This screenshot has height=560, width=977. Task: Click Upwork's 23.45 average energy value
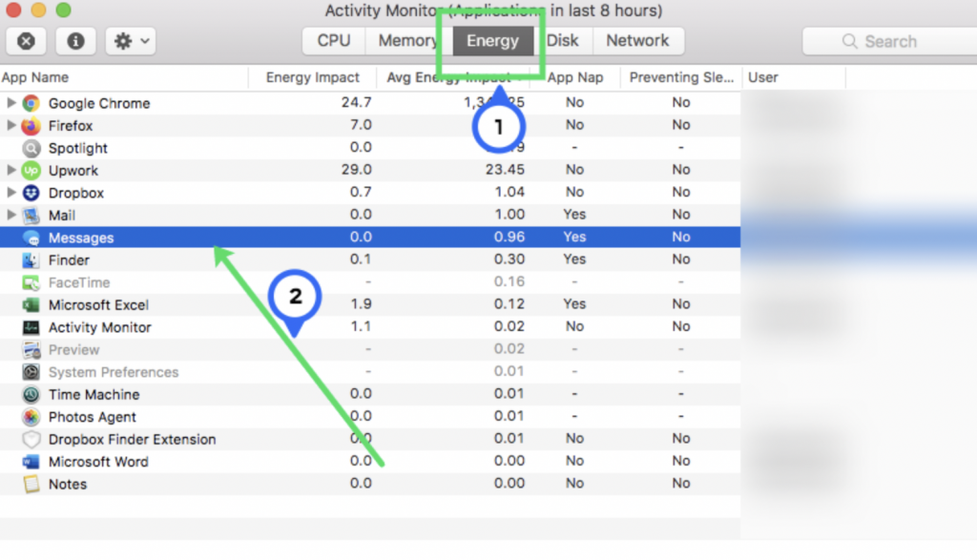tap(505, 170)
